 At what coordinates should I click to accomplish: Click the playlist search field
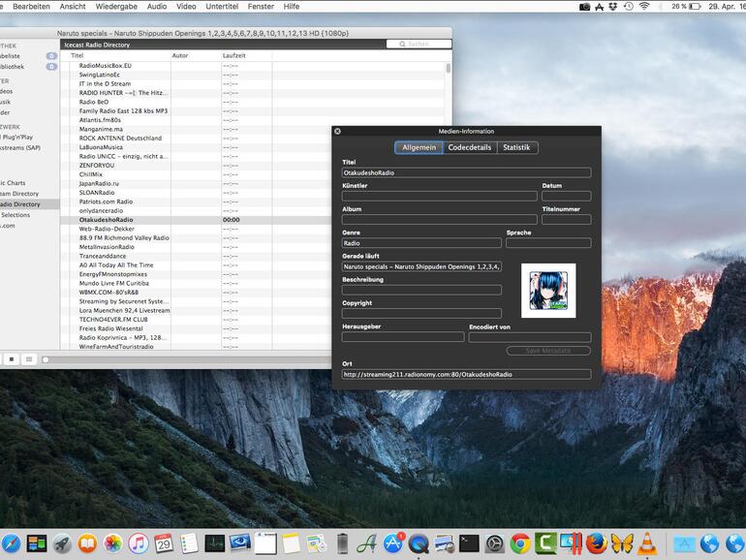[x=419, y=45]
